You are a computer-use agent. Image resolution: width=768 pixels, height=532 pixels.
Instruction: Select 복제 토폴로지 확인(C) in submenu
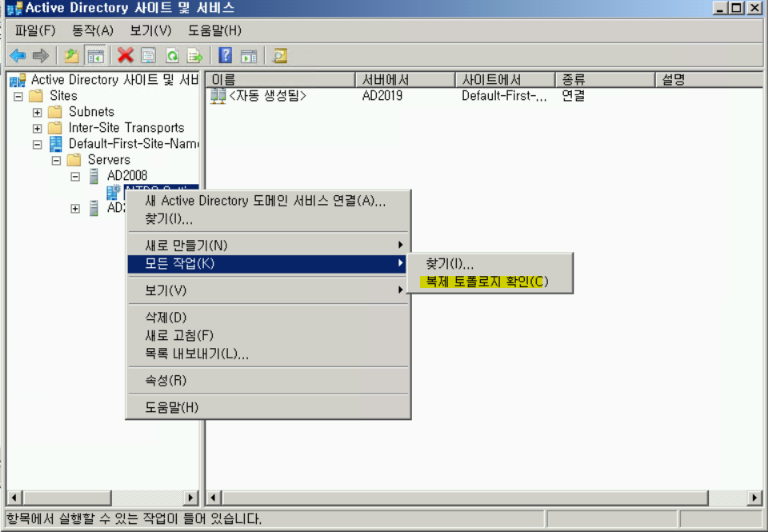coord(490,282)
